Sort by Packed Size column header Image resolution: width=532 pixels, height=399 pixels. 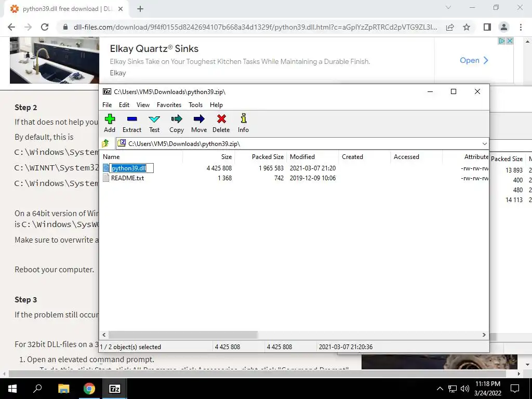(261, 157)
